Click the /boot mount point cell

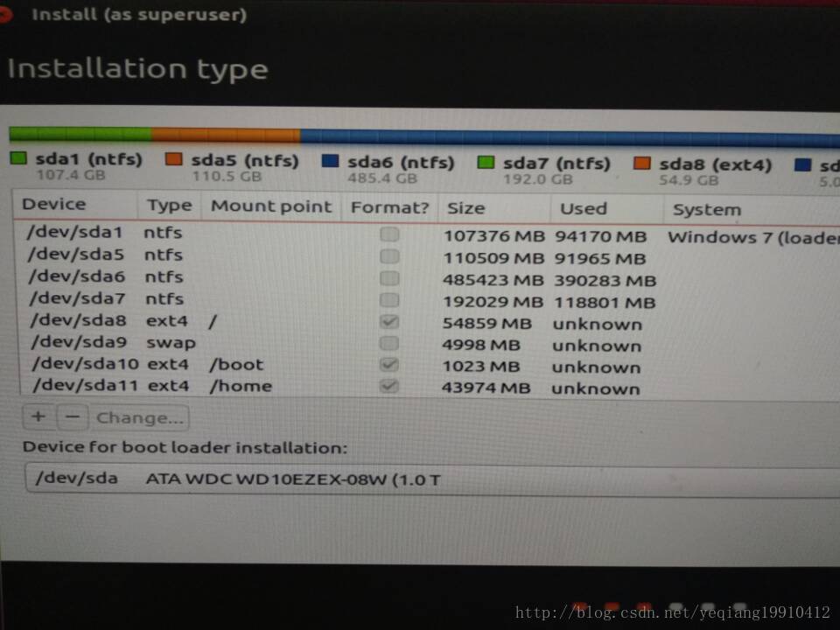[x=236, y=364]
